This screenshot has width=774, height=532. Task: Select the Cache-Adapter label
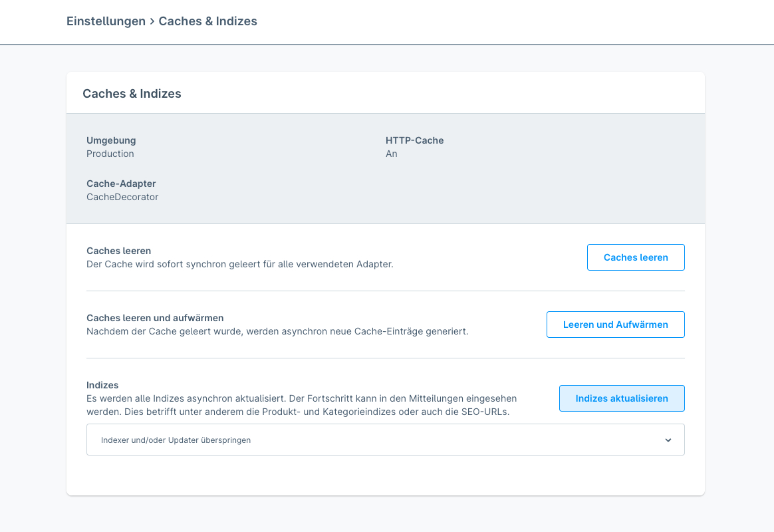(x=121, y=184)
